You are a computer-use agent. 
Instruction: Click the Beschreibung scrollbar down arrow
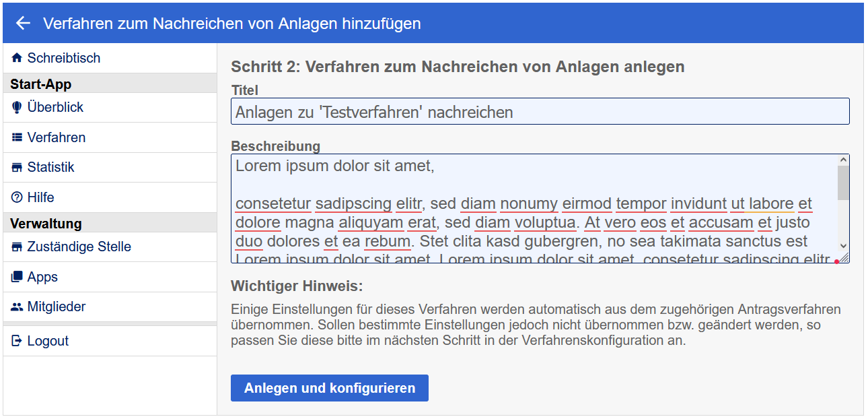point(844,247)
